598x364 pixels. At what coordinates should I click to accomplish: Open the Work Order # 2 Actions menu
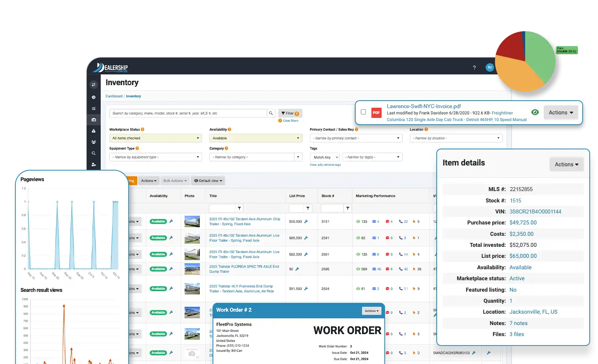(x=371, y=311)
